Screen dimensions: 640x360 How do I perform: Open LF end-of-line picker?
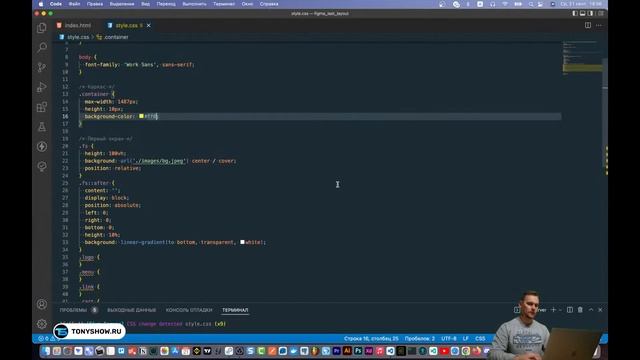[466, 338]
